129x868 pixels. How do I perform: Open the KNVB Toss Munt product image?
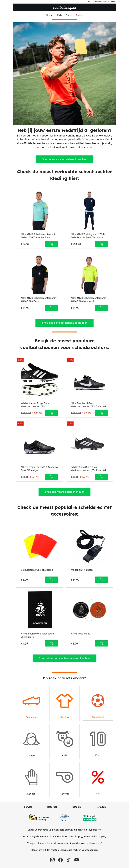[89, 609]
